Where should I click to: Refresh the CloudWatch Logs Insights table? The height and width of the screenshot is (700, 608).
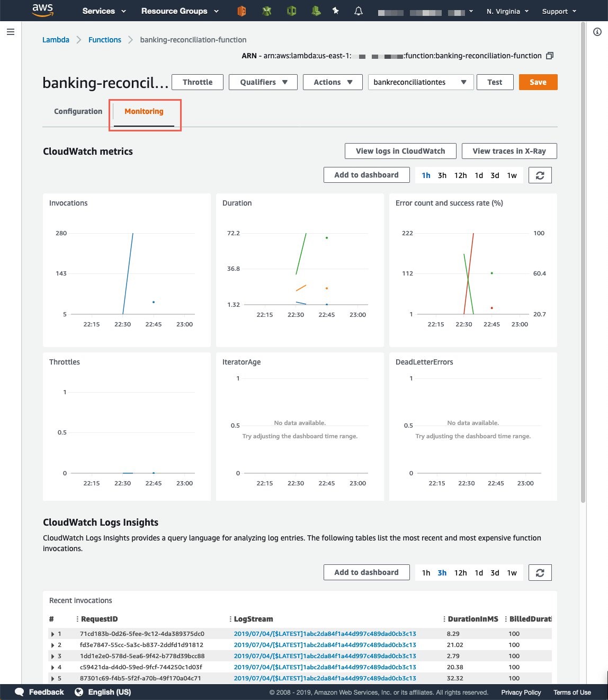pyautogui.click(x=540, y=572)
